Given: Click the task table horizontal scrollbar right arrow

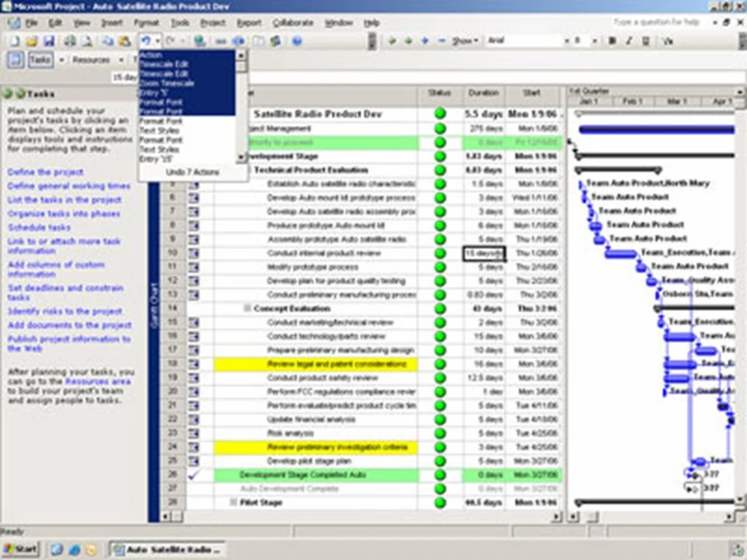Looking at the screenshot, I should 556,516.
